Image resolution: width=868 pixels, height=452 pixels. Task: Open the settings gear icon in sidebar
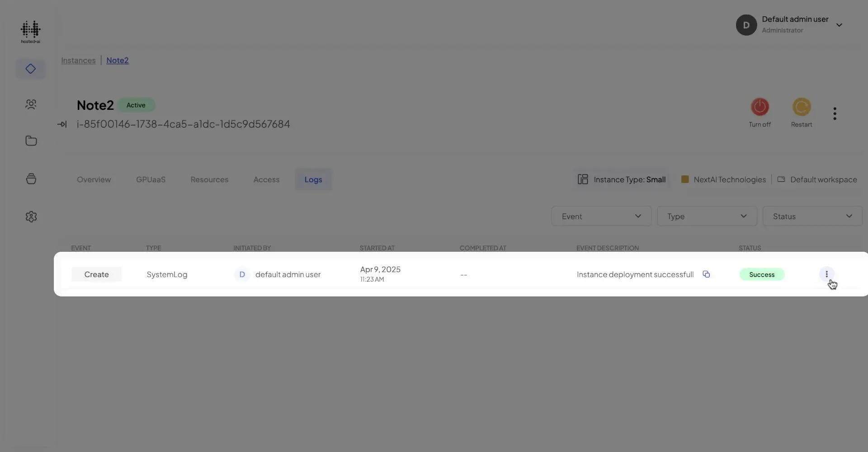pos(31,217)
